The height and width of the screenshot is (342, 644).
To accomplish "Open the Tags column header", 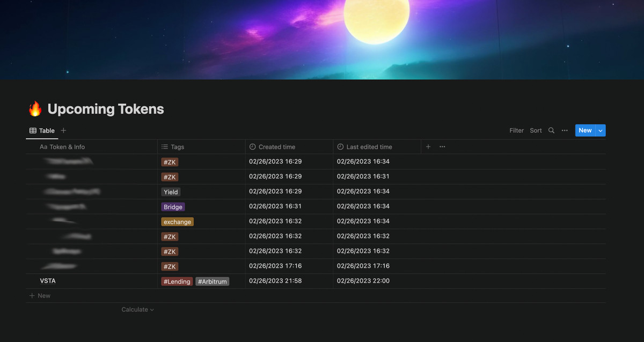I will tap(177, 147).
